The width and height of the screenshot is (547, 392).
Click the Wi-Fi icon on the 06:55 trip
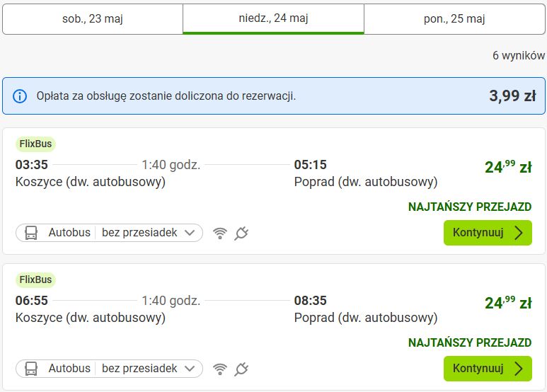tap(220, 369)
